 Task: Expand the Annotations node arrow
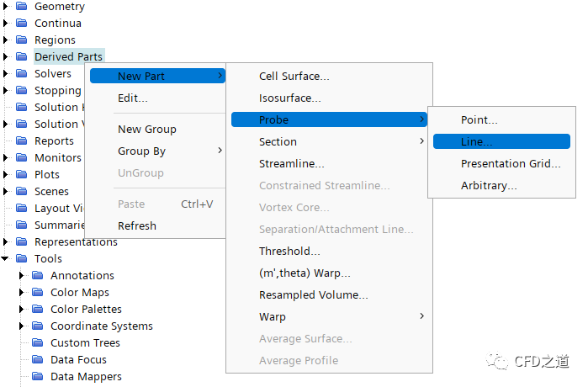22,276
